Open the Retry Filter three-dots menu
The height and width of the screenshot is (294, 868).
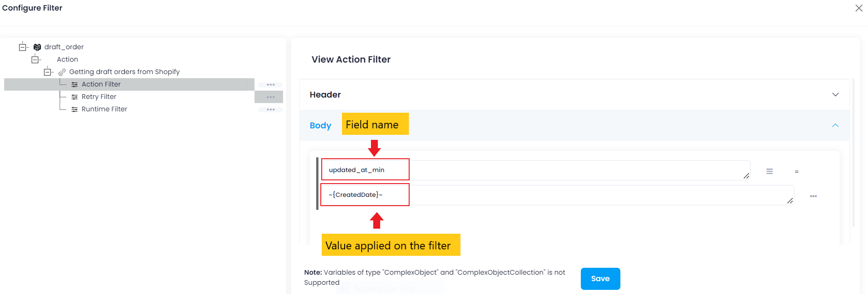pyautogui.click(x=271, y=97)
